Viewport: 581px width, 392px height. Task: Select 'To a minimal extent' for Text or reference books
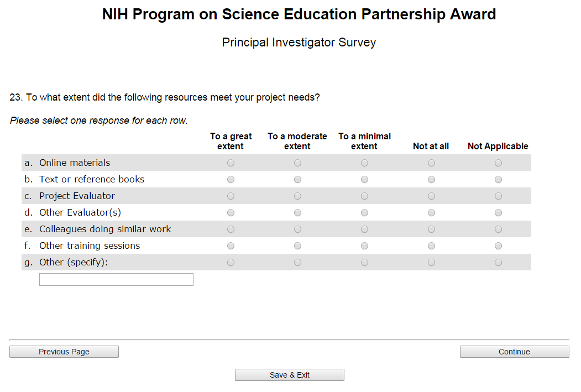(x=364, y=180)
